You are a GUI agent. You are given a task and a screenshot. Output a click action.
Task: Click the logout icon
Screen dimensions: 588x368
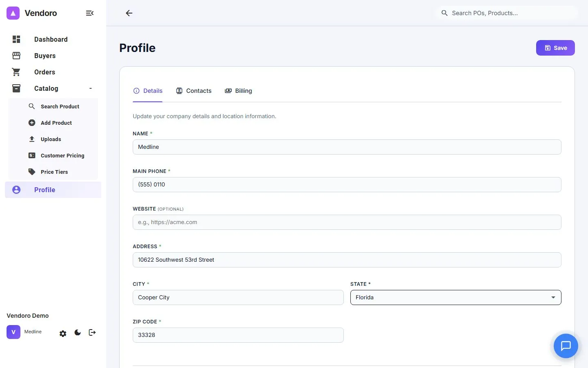(92, 332)
